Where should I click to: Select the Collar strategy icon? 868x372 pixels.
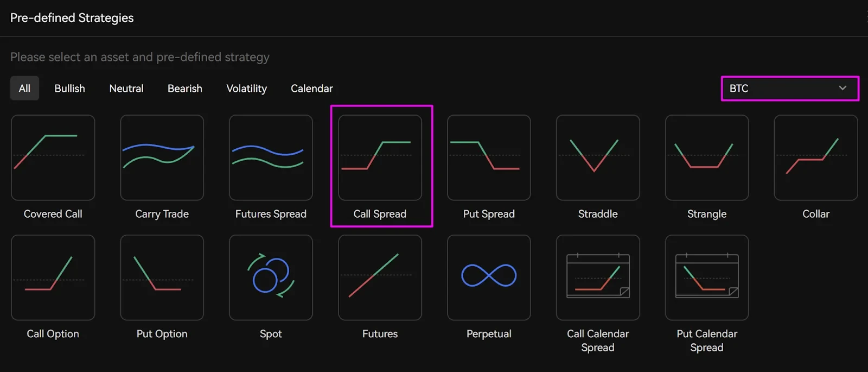pyautogui.click(x=816, y=157)
